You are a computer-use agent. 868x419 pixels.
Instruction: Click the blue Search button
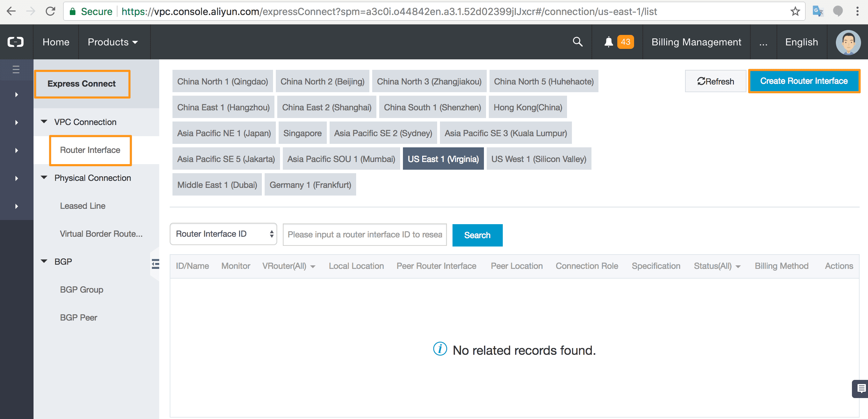[477, 235]
